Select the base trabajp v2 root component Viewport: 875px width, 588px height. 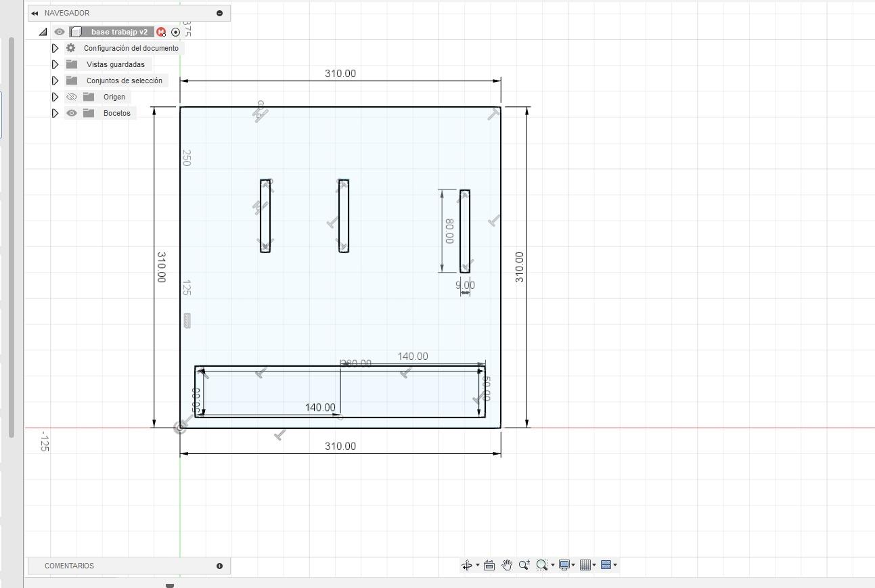tap(119, 32)
